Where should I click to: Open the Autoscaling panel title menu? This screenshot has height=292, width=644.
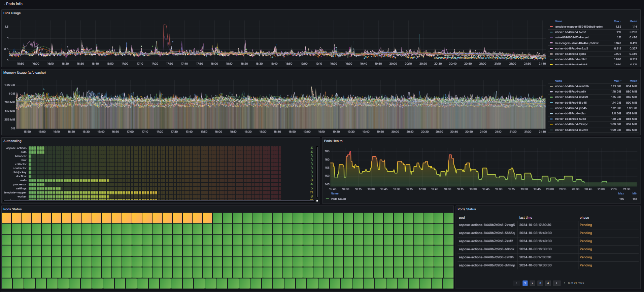pyautogui.click(x=12, y=141)
